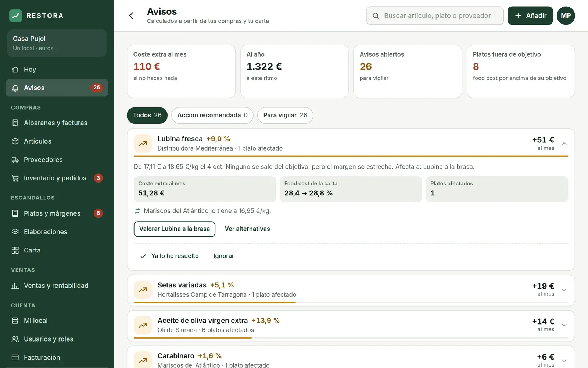Screen dimensions: 588x368
Task: Switch to Acción recomendada filter
Action: coord(212,115)
